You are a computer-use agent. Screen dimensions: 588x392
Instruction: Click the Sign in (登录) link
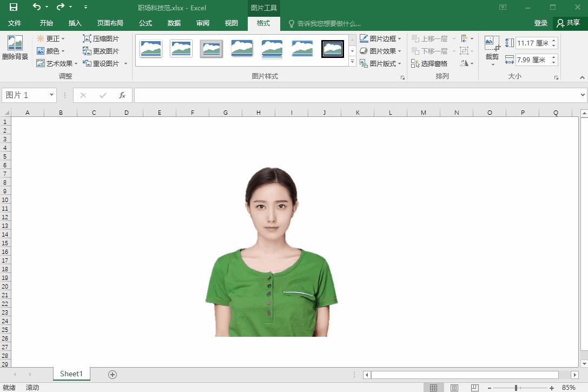coord(540,23)
